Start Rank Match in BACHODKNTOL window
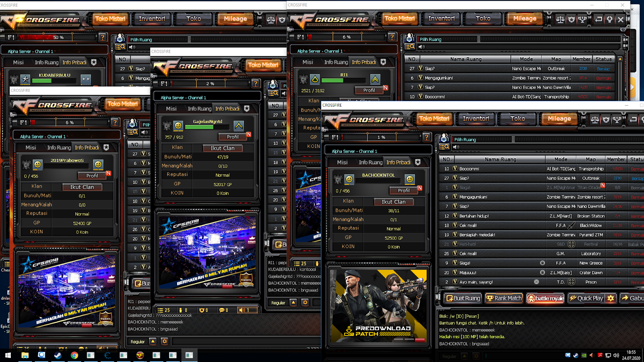This screenshot has width=644, height=362. point(504,298)
